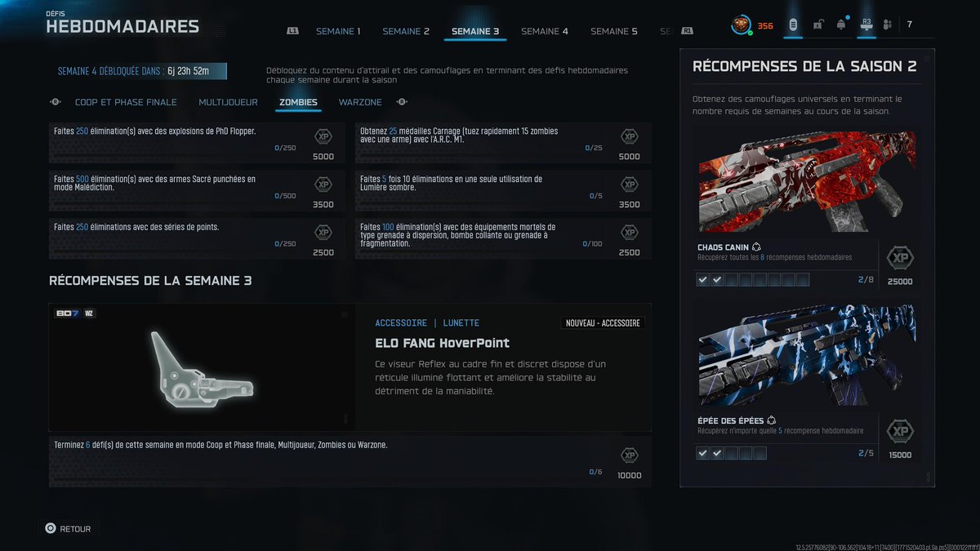The width and height of the screenshot is (980, 551).
Task: Click first checked box under Chaos Canin
Action: 702,280
